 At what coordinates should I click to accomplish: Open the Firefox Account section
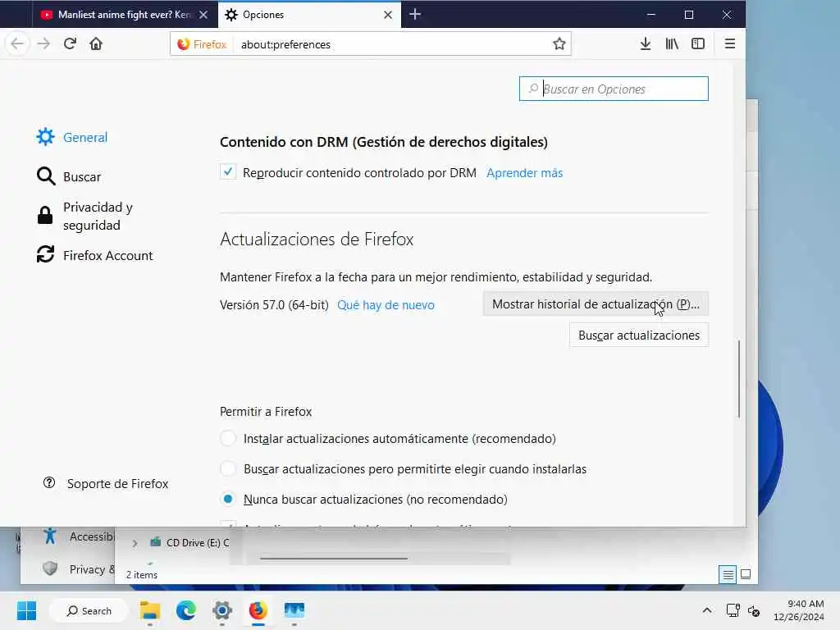pos(95,256)
